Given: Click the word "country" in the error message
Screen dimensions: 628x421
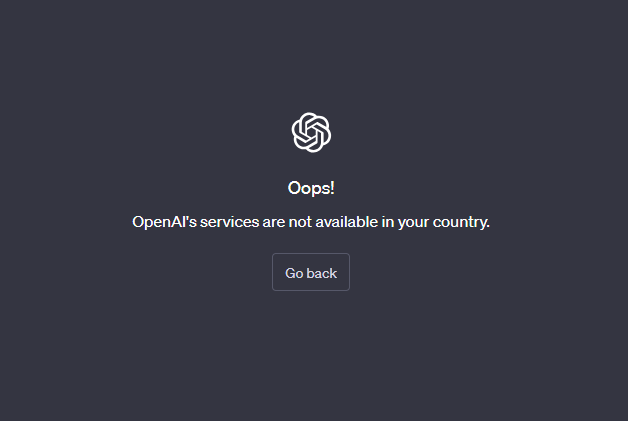Looking at the screenshot, I should (460, 223).
